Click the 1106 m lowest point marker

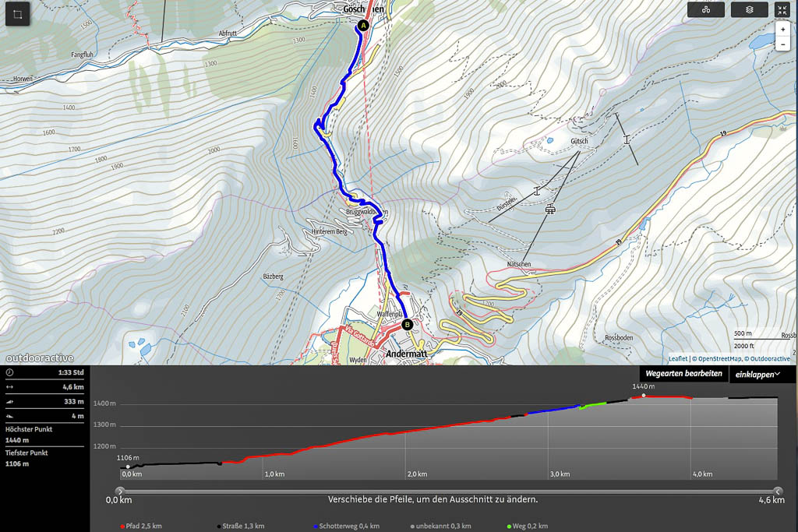pyautogui.click(x=128, y=467)
